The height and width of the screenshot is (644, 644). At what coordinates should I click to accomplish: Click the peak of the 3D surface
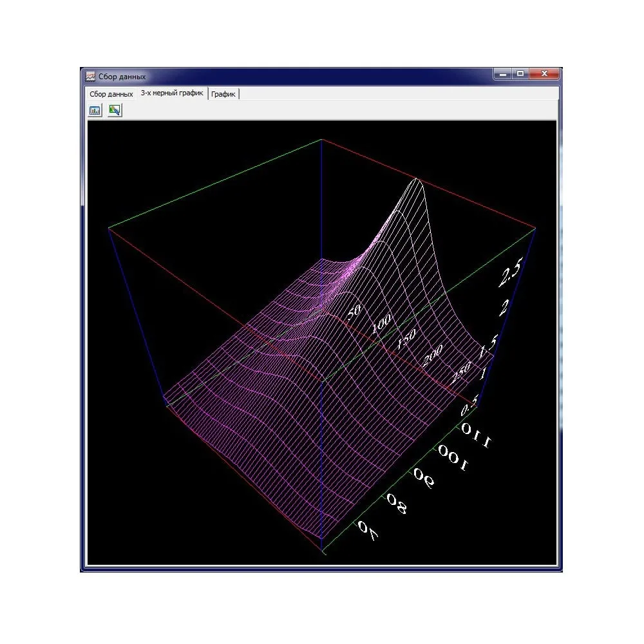pos(416,179)
